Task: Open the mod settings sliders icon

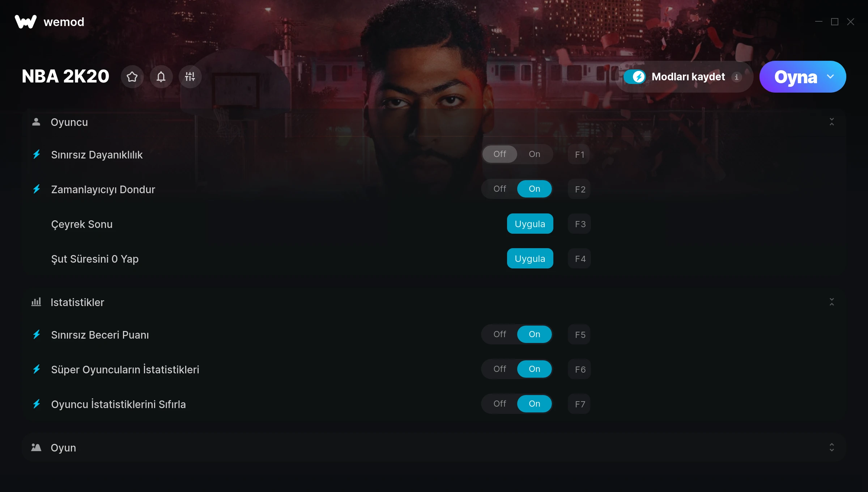Action: [x=190, y=77]
